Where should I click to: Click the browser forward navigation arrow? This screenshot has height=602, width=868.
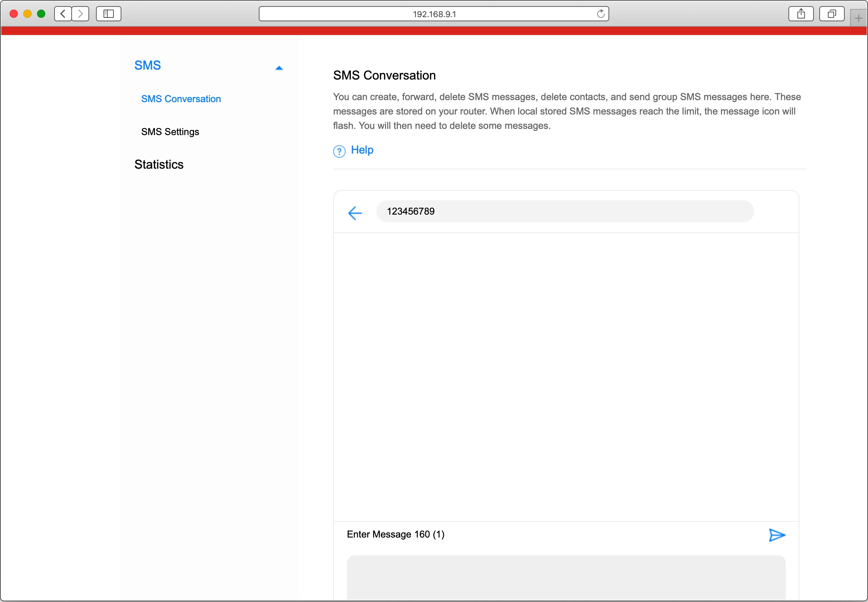[80, 13]
